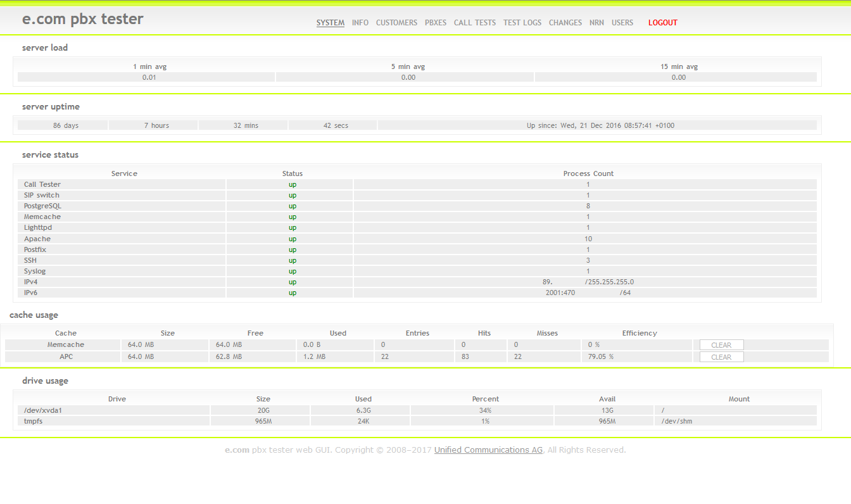Click the Up since date text
Viewport: 851px width, 504px height.
coord(600,125)
